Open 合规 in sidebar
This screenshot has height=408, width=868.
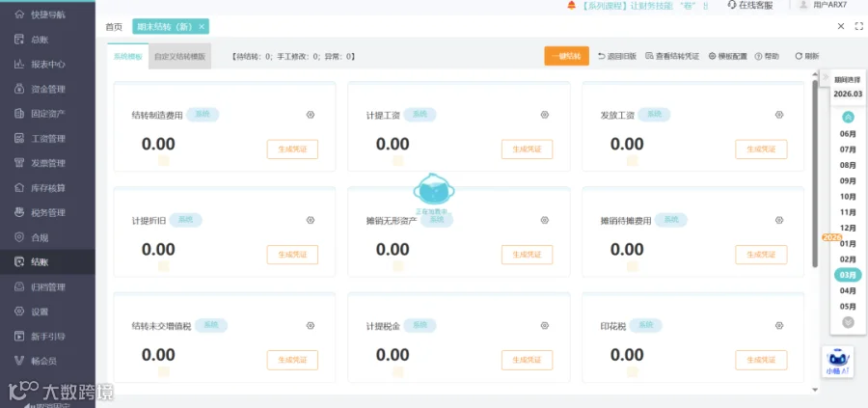[47, 237]
